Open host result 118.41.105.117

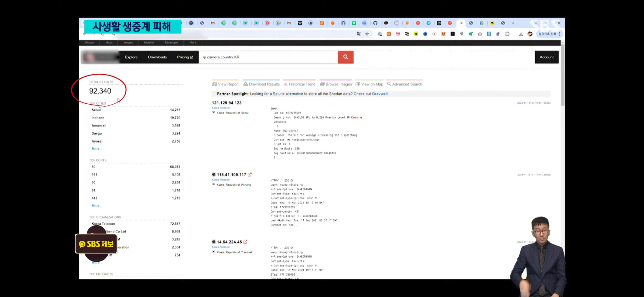tap(231, 175)
